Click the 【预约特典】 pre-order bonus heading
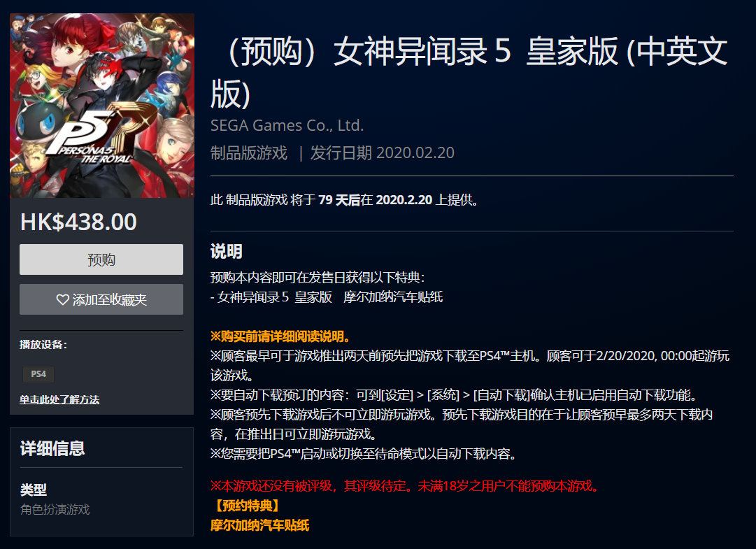This screenshot has height=549, width=756. tap(245, 506)
